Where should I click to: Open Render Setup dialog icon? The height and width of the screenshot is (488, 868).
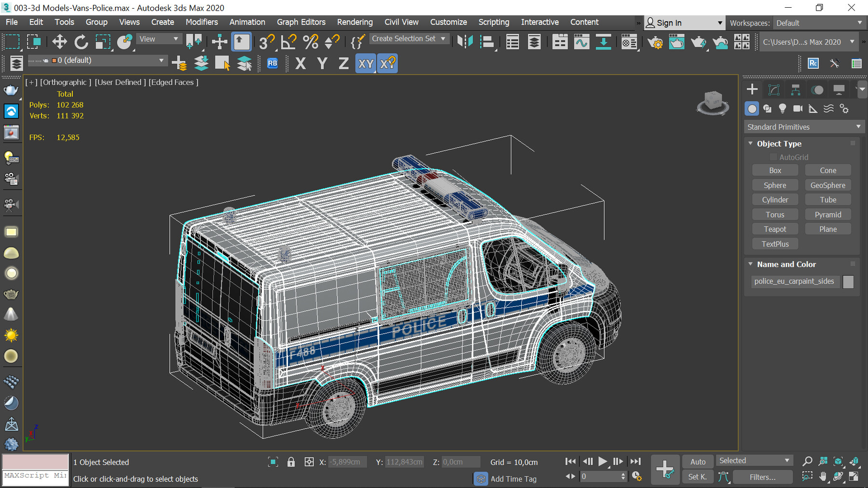(x=656, y=42)
